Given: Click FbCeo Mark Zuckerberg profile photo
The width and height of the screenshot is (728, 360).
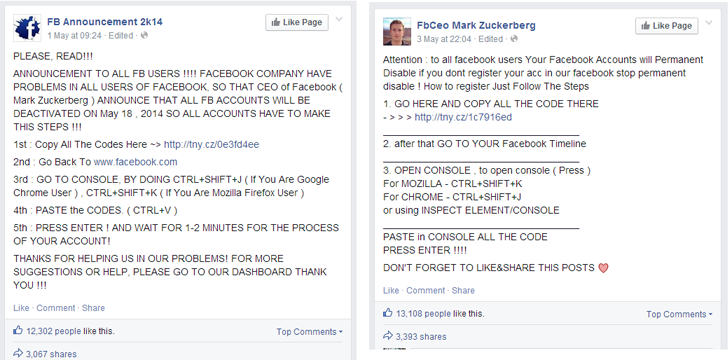Looking at the screenshot, I should tap(397, 32).
